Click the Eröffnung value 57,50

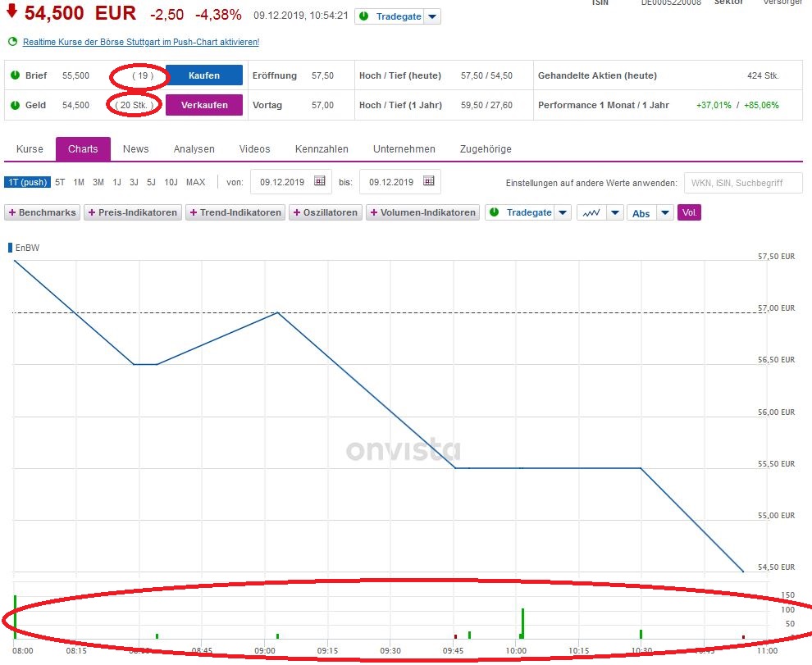point(322,75)
